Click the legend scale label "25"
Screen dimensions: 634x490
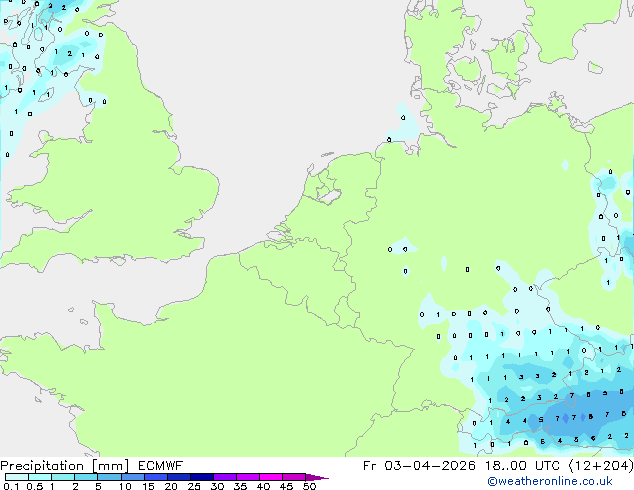click(194, 486)
